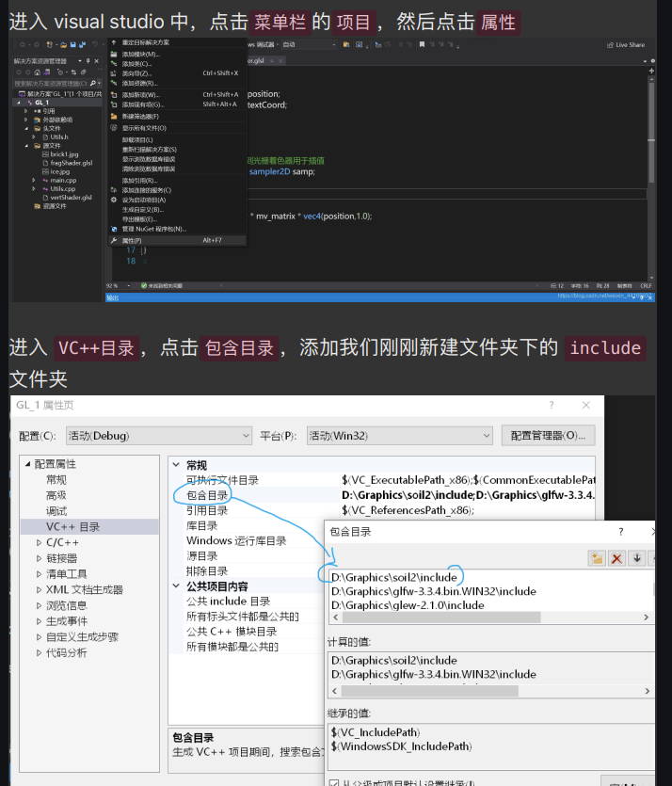Open fragShader.glsl in Solution Explorer
The image size is (672, 786).
pos(72,163)
